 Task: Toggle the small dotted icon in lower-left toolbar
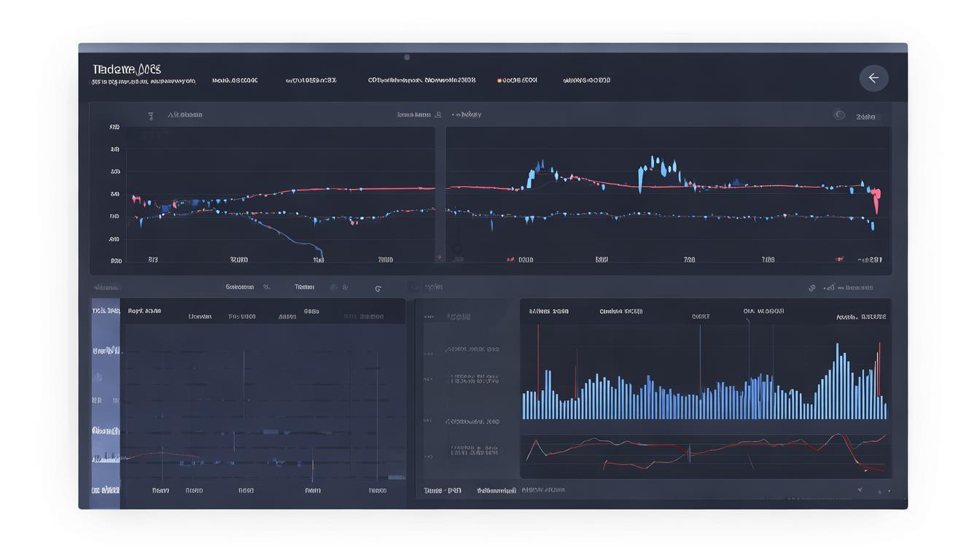point(334,288)
